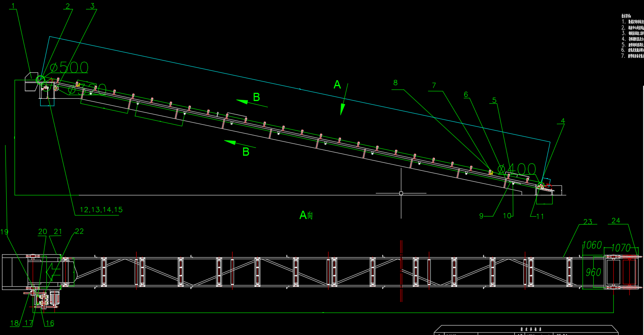Pick callout number 22

[x=79, y=231]
